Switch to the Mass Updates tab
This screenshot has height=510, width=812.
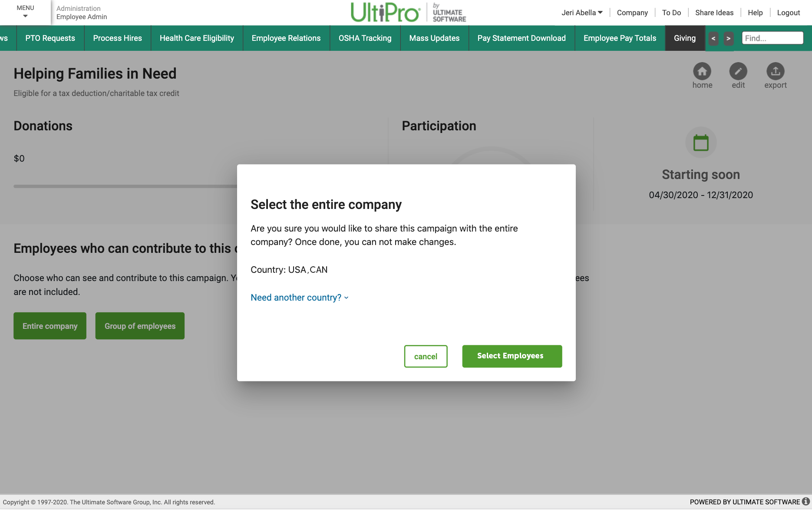[434, 38]
